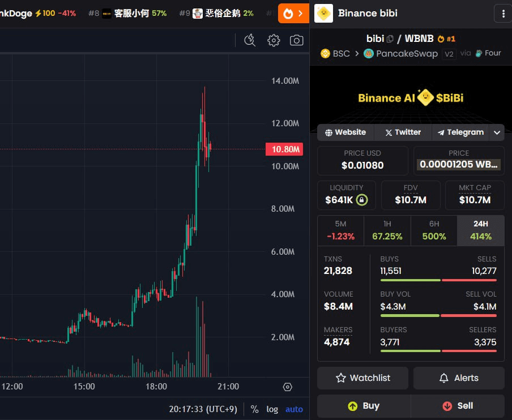
Task: Take a chart snapshot with camera icon
Action: [x=296, y=40]
